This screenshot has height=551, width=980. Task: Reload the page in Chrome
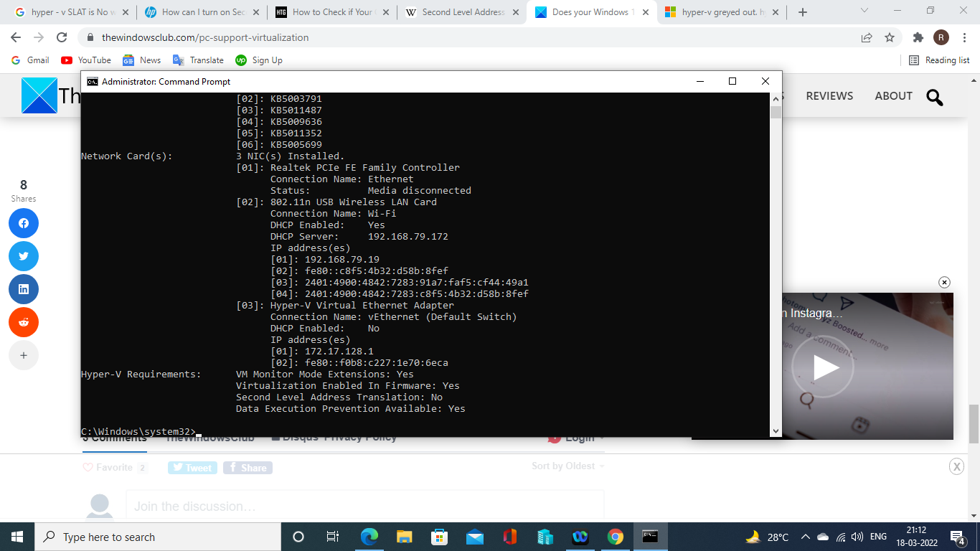(x=62, y=37)
